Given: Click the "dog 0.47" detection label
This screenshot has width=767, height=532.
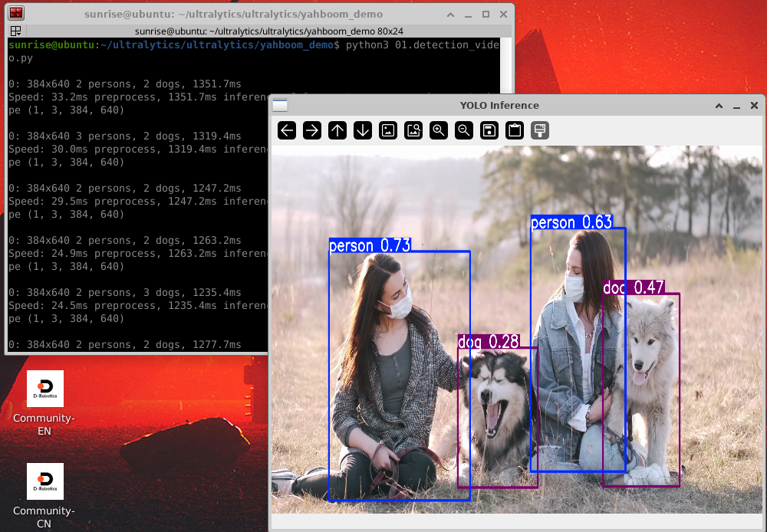Looking at the screenshot, I should (x=634, y=287).
